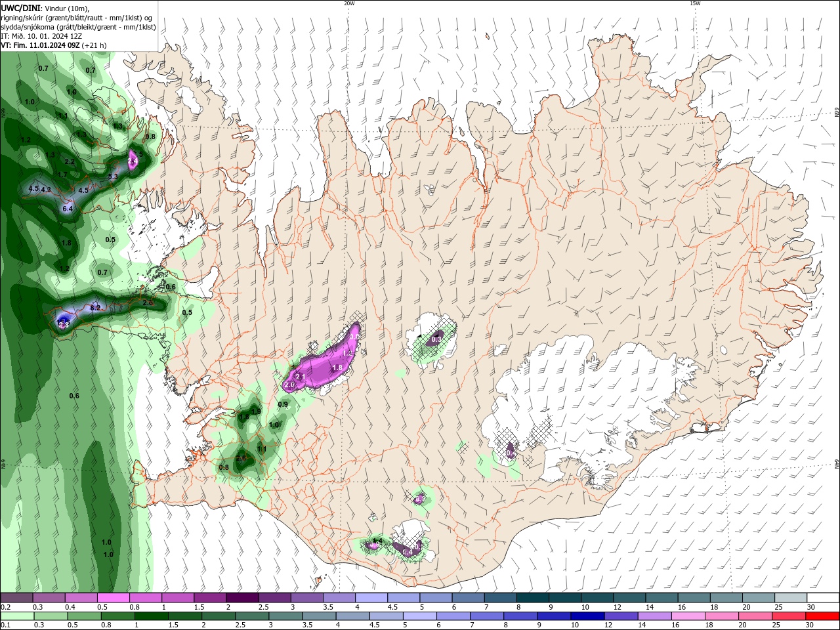The width and height of the screenshot is (840, 630).
Task: Select the dark blue rain maximum on Snæfellsnes tip
Action: [63, 322]
